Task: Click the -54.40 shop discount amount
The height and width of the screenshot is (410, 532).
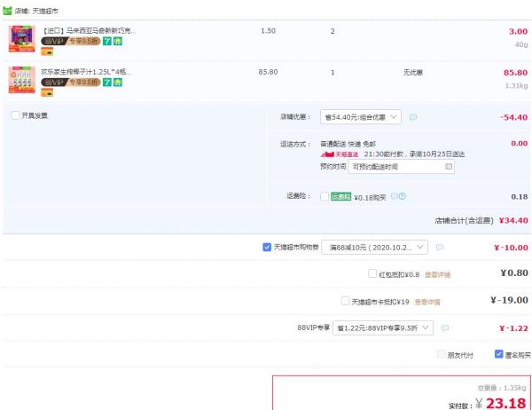Action: pos(513,117)
